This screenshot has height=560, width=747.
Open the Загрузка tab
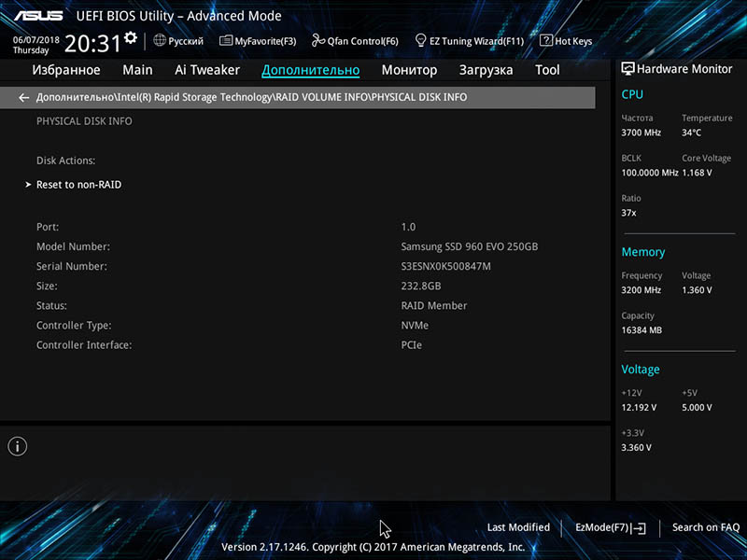coord(486,70)
